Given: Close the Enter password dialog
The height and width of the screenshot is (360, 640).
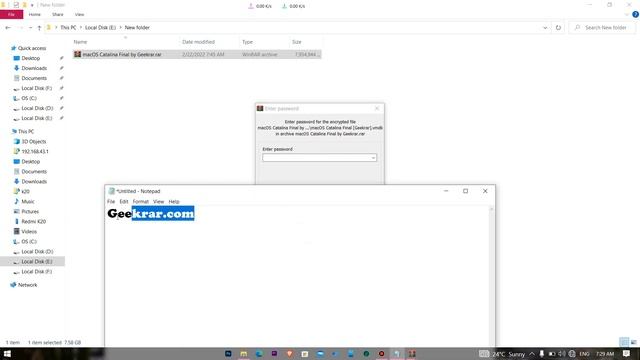Looking at the screenshot, I should [377, 109].
